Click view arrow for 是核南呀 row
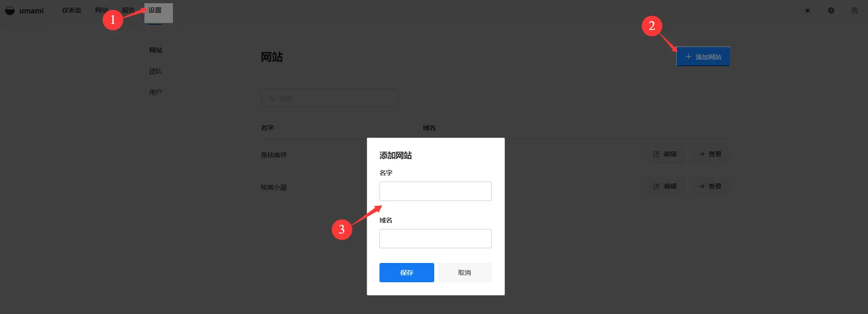This screenshot has height=314, width=868. (x=701, y=154)
